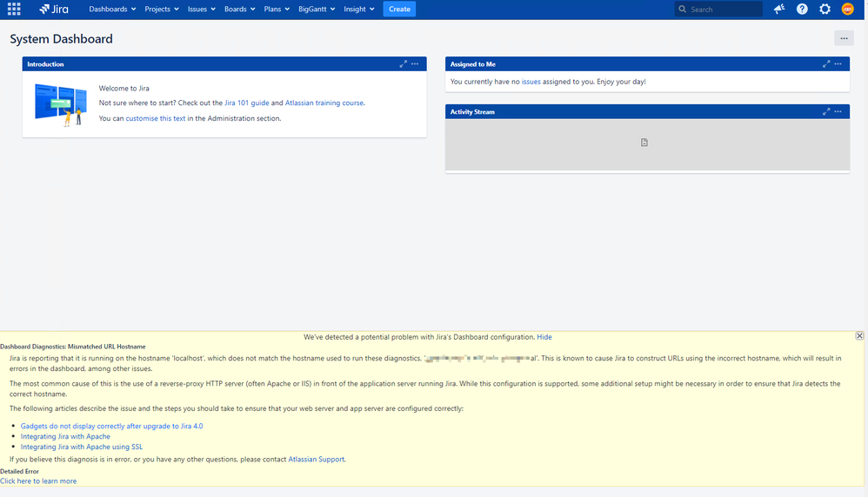Image resolution: width=868 pixels, height=497 pixels.
Task: Open Introduction gadget options menu
Action: tap(415, 64)
